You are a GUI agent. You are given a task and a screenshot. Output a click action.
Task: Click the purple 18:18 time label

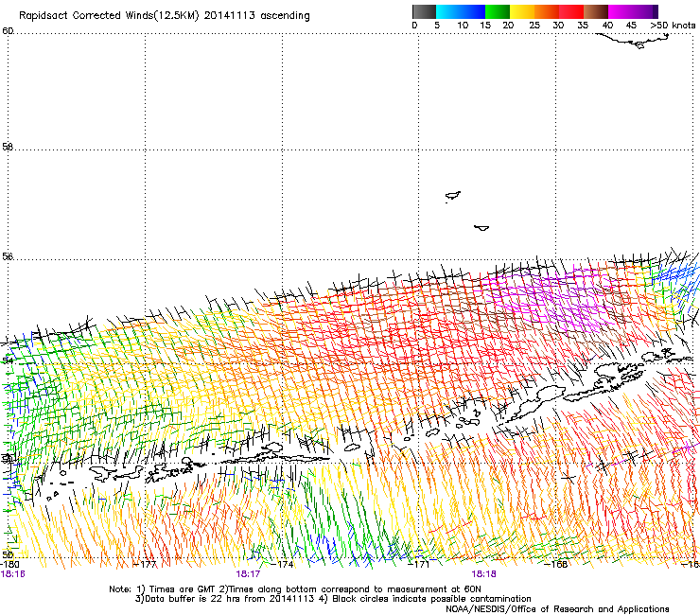click(x=484, y=574)
